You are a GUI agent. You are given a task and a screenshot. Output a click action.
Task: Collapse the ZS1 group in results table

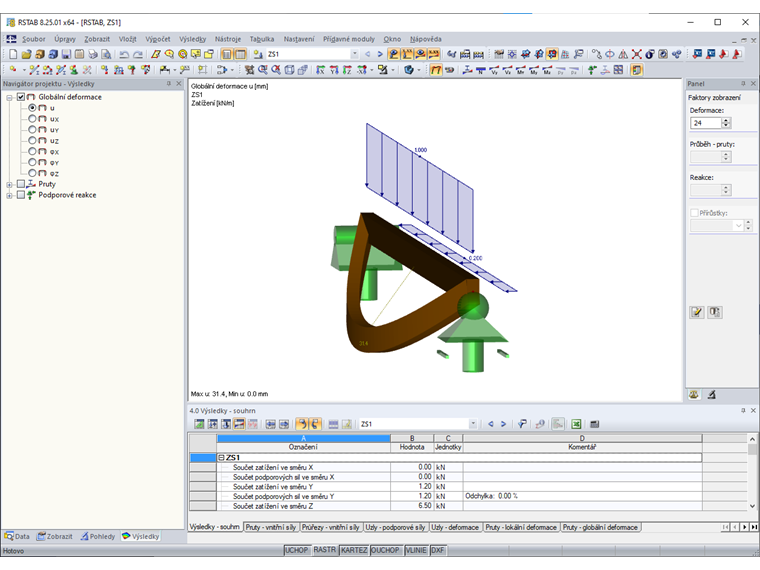click(x=222, y=458)
